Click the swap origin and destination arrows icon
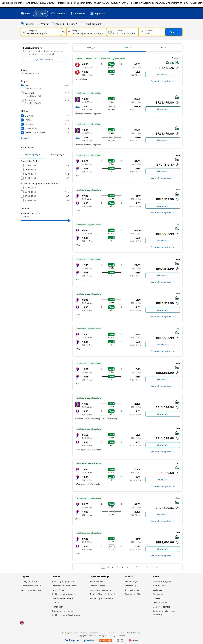This screenshot has width=203, height=644. point(64,32)
